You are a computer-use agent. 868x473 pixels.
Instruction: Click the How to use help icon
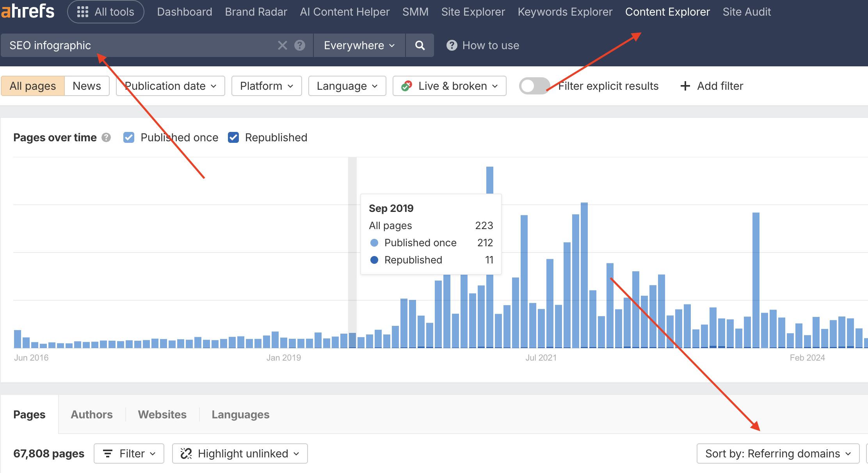(452, 45)
